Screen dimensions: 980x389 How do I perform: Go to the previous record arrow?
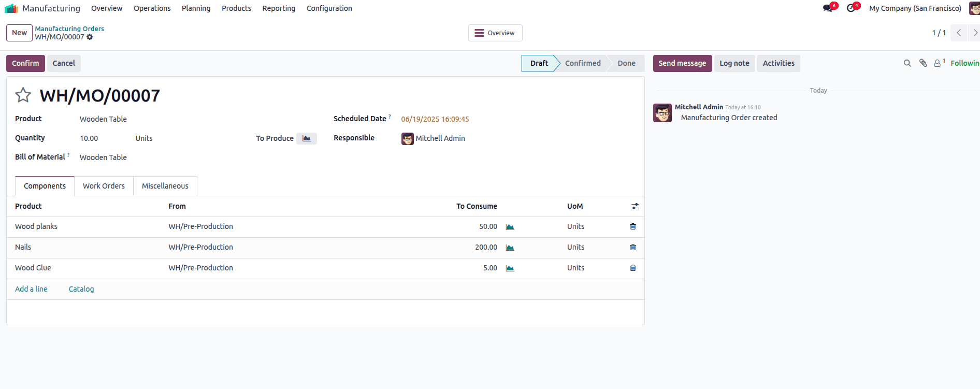click(959, 33)
